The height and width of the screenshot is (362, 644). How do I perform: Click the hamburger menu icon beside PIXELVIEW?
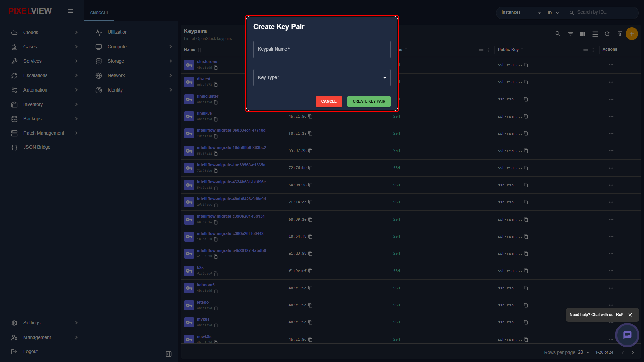coord(71,11)
